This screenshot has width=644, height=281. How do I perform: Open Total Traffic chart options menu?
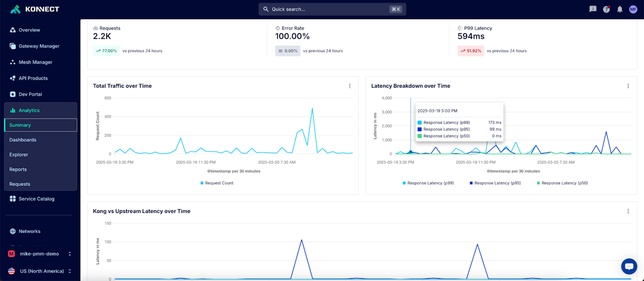click(350, 86)
